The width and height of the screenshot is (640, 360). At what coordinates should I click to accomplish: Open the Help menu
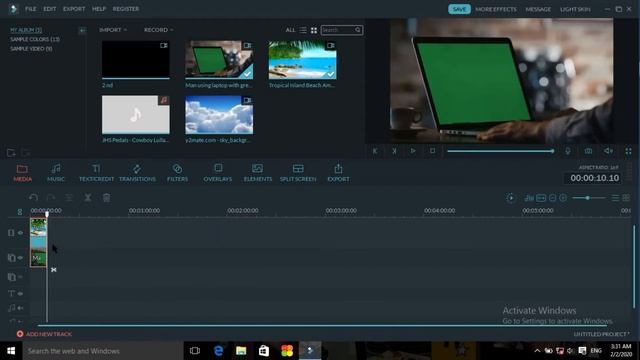coord(99,9)
